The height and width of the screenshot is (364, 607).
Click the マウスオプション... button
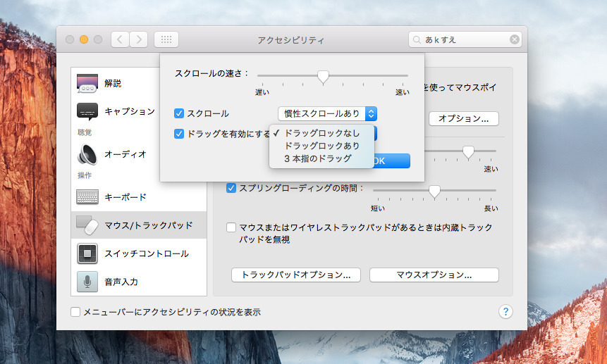[x=434, y=275]
